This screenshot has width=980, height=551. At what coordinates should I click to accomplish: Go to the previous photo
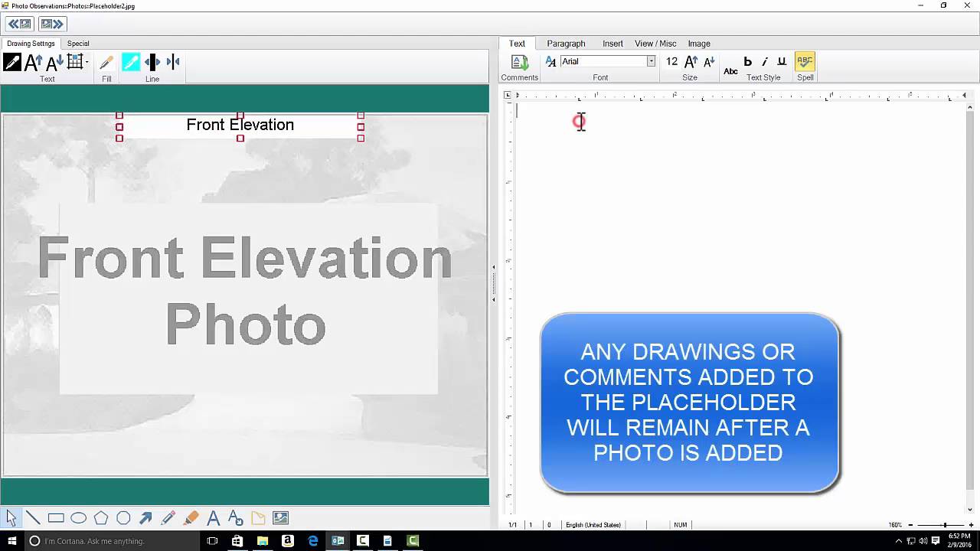click(x=19, y=24)
